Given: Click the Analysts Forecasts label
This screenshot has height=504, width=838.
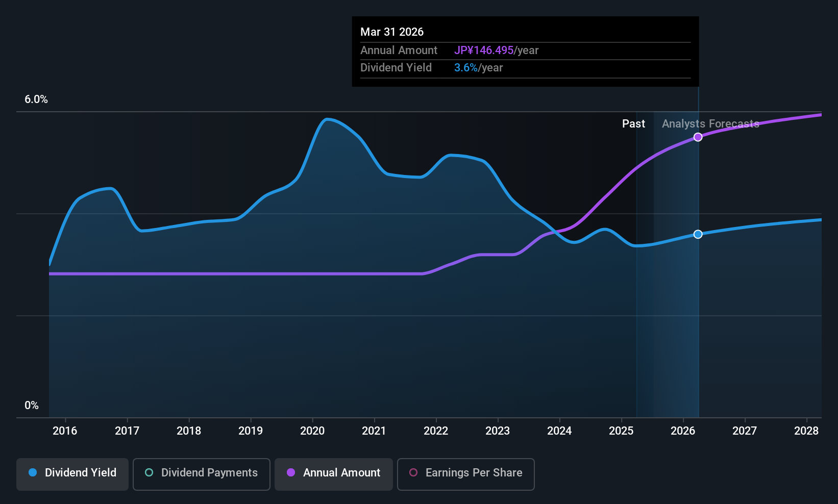Looking at the screenshot, I should tap(710, 124).
